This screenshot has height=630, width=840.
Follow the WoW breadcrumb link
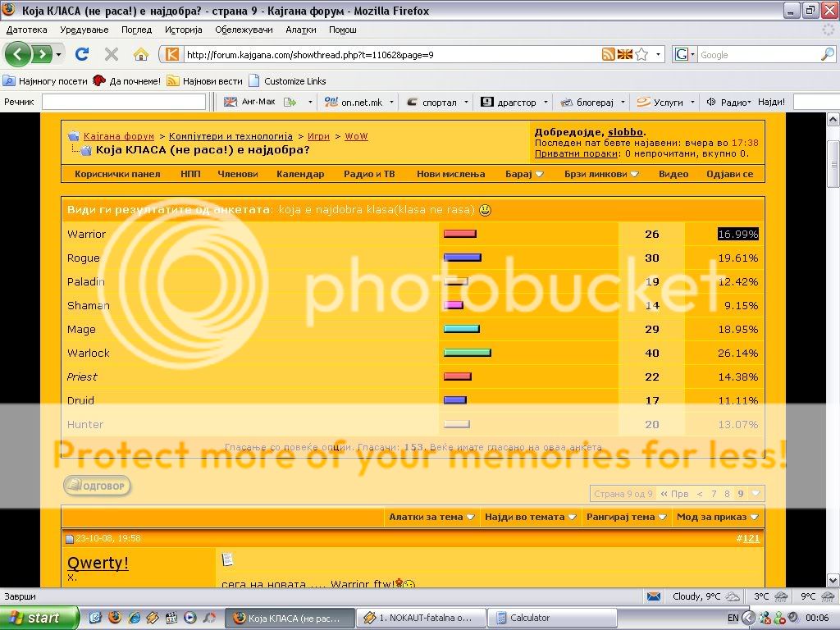coord(356,136)
